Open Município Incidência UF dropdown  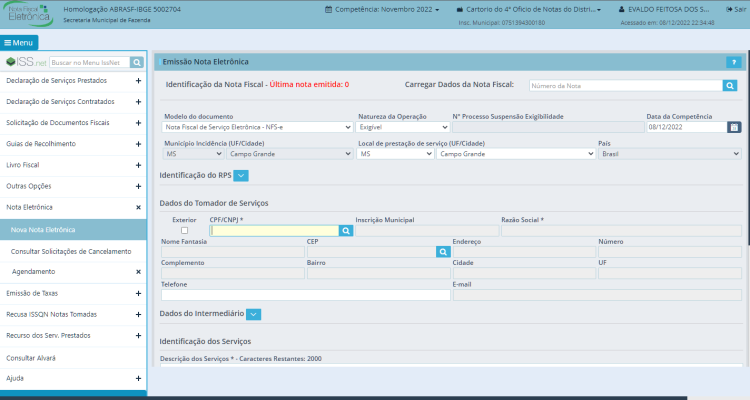pos(193,154)
